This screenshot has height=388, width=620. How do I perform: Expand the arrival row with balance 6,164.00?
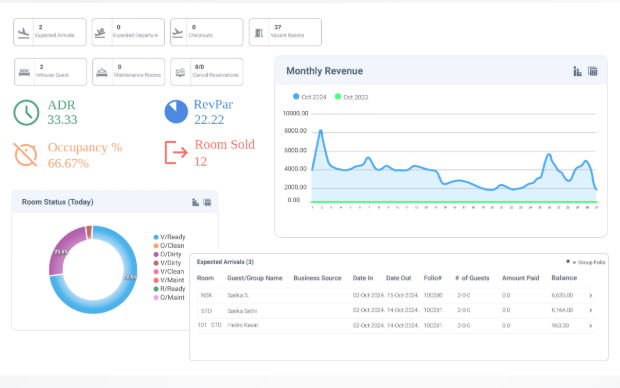pyautogui.click(x=591, y=310)
